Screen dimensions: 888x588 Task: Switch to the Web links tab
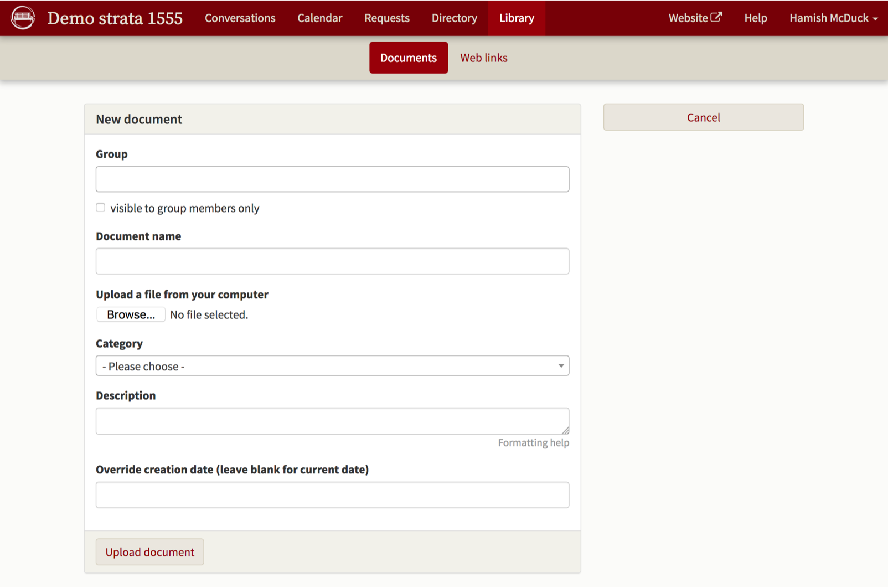pyautogui.click(x=483, y=58)
